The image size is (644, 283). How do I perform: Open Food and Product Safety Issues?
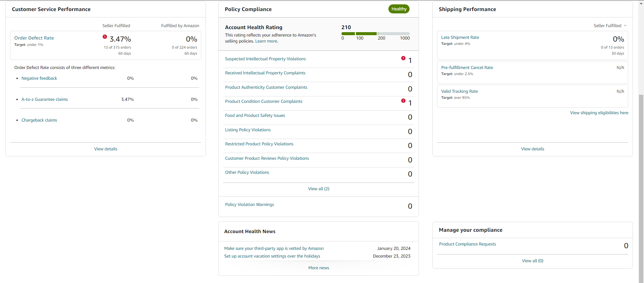pos(255,116)
